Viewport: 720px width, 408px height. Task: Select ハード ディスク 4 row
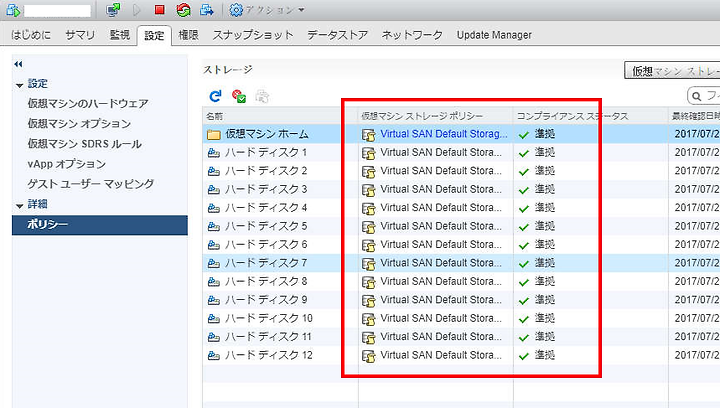(461, 207)
